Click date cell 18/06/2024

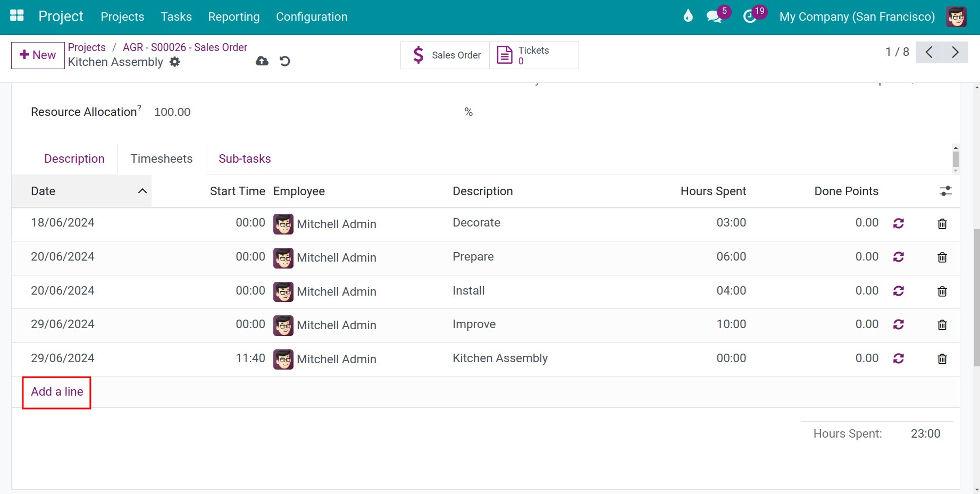click(63, 223)
